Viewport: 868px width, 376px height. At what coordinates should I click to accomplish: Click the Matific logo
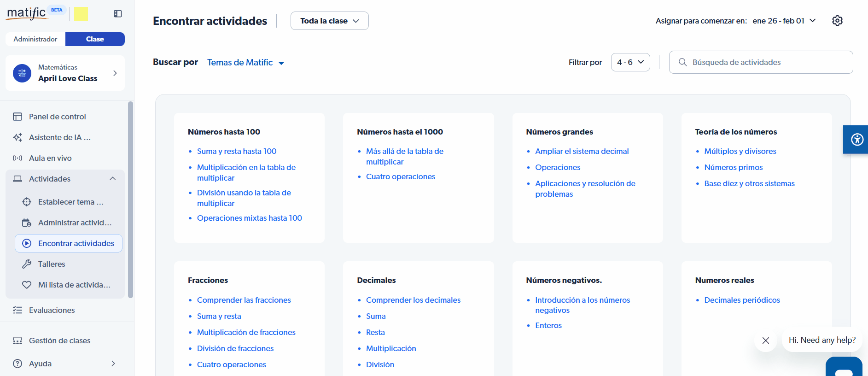pyautogui.click(x=27, y=13)
